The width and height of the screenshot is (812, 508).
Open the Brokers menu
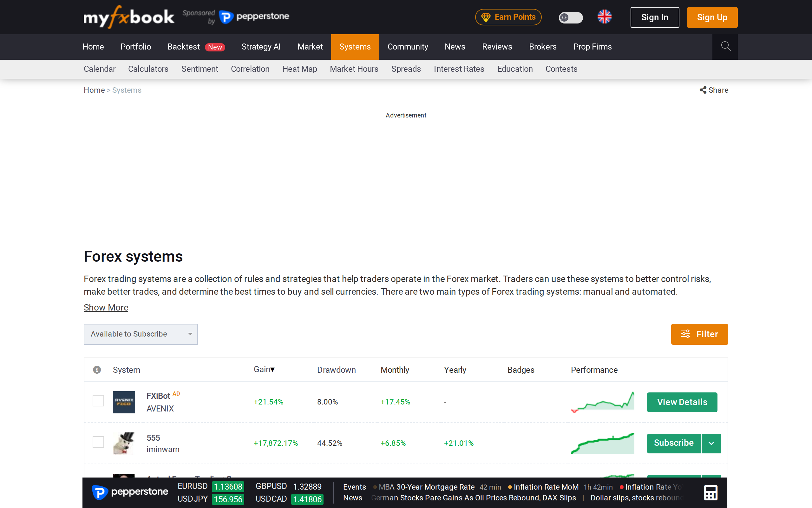coord(543,47)
